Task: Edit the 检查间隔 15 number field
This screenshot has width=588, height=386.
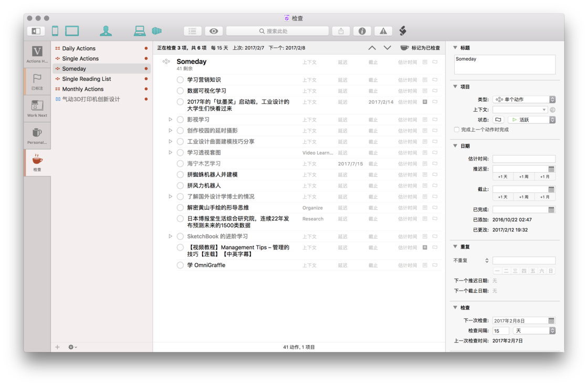Action: [x=501, y=330]
